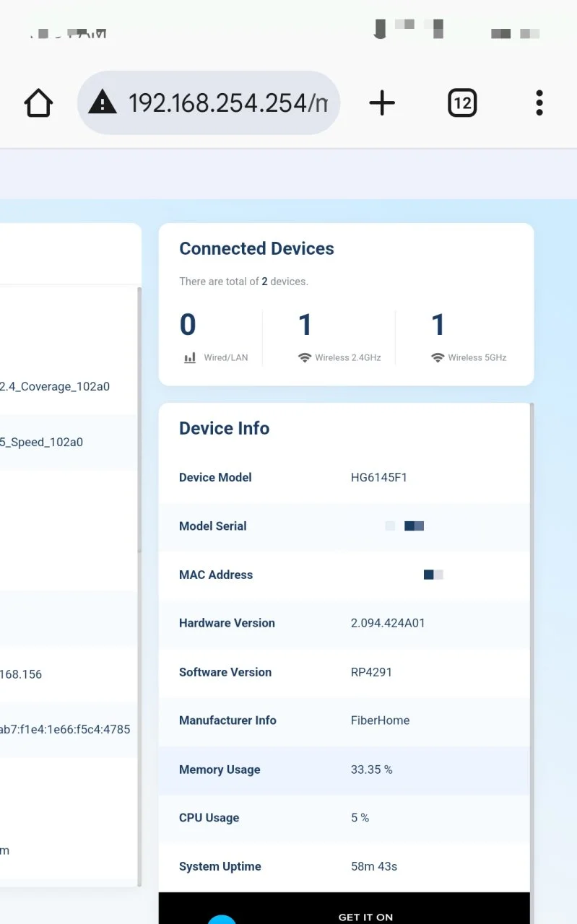Click the Model Serial label
The height and width of the screenshot is (924, 577).
click(x=213, y=526)
